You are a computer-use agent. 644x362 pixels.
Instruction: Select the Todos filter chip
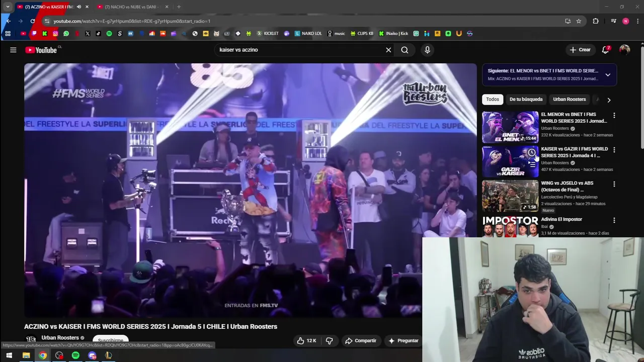[493, 100]
